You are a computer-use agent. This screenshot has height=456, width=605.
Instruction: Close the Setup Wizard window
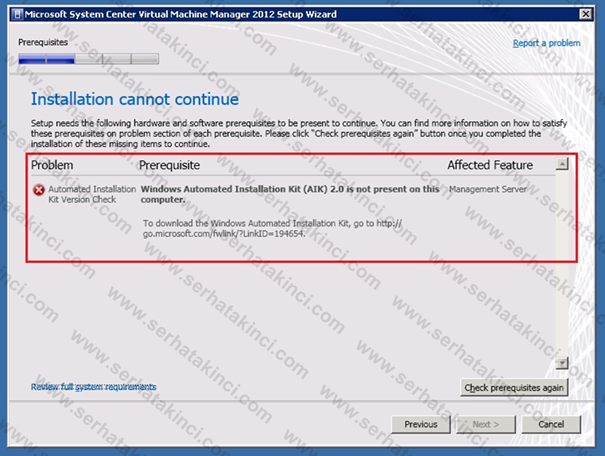coord(585,14)
